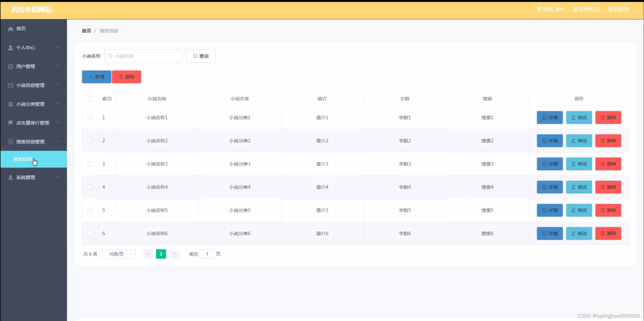Image resolution: width=644 pixels, height=321 pixels.
Task: Click the compass icon beside 搜索信息管理
Action: (11, 142)
